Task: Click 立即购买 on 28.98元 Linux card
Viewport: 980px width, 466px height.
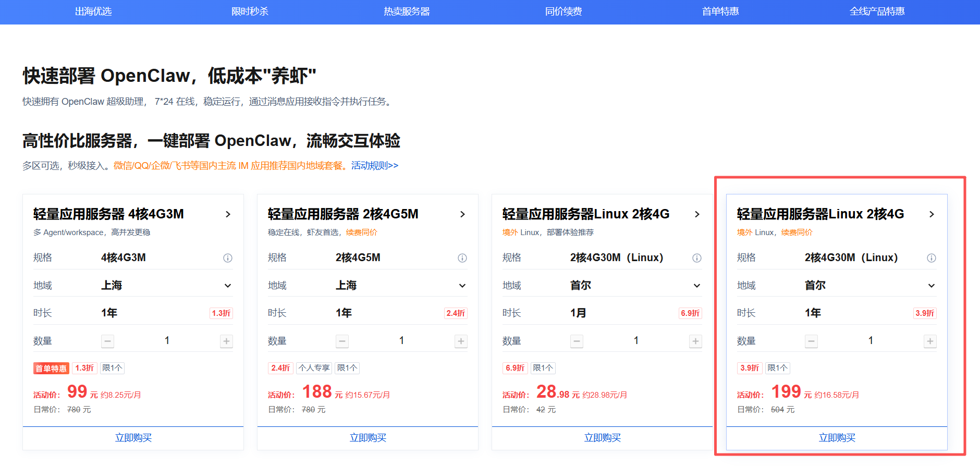Action: [x=603, y=438]
